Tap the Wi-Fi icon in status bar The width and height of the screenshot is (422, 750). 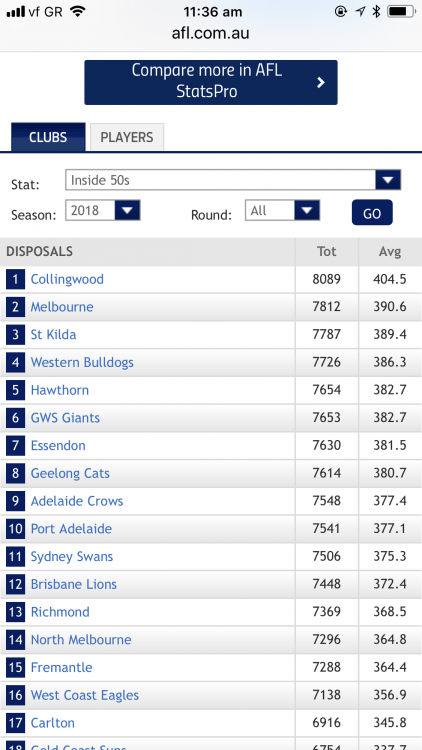[78, 11]
